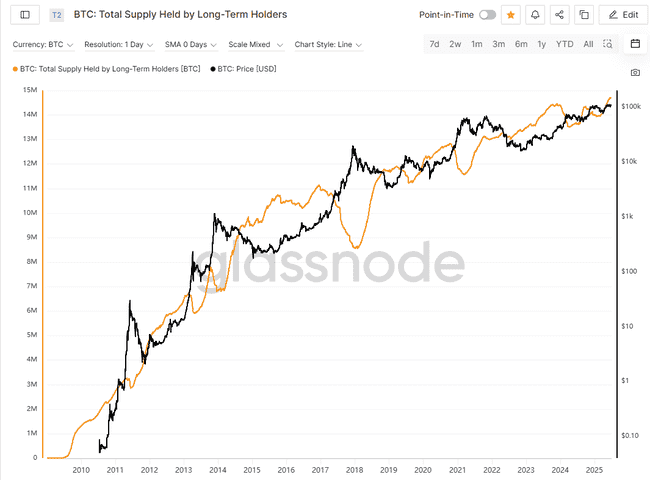Open the Chart Style: Line dropdown
The width and height of the screenshot is (650, 480).
pyautogui.click(x=328, y=45)
